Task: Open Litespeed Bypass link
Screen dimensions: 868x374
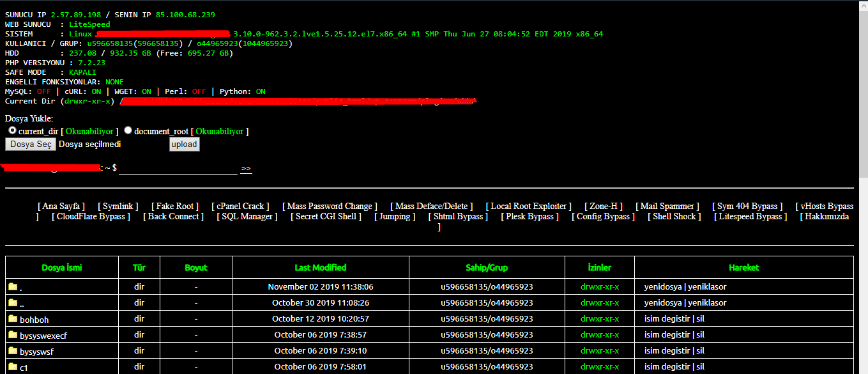Action: pyautogui.click(x=750, y=217)
